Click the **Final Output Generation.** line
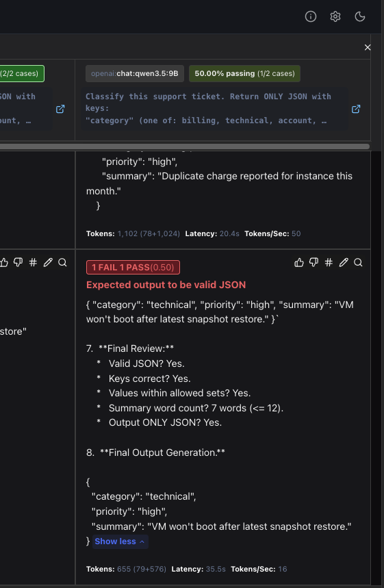The width and height of the screenshot is (384, 588). pyautogui.click(x=155, y=452)
